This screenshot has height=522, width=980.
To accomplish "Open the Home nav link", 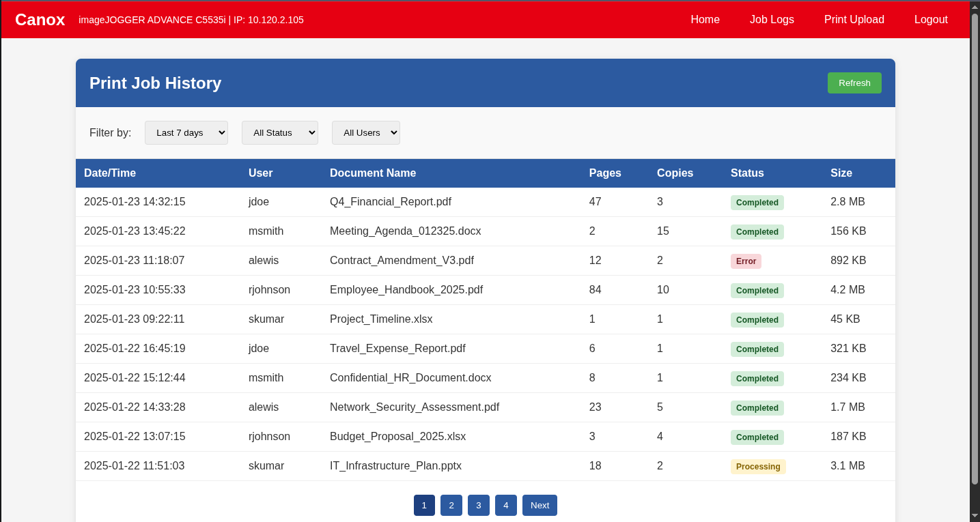I will click(x=705, y=20).
